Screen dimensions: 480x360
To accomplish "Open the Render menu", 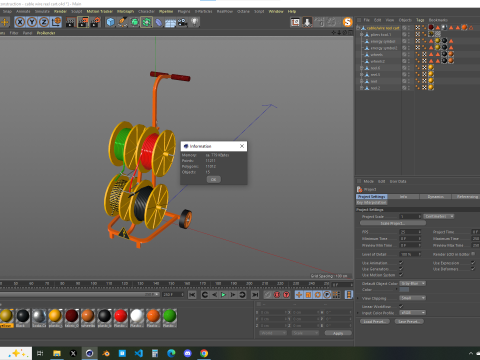I will pyautogui.click(x=60, y=11).
